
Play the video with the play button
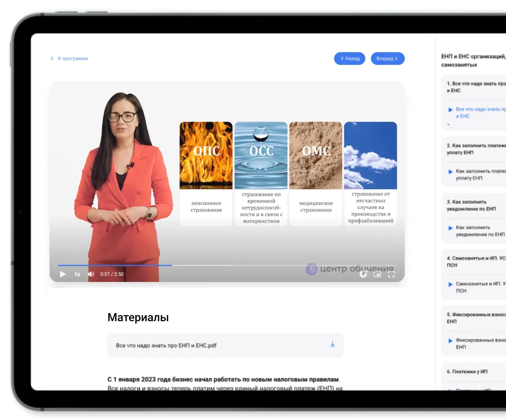pyautogui.click(x=63, y=274)
